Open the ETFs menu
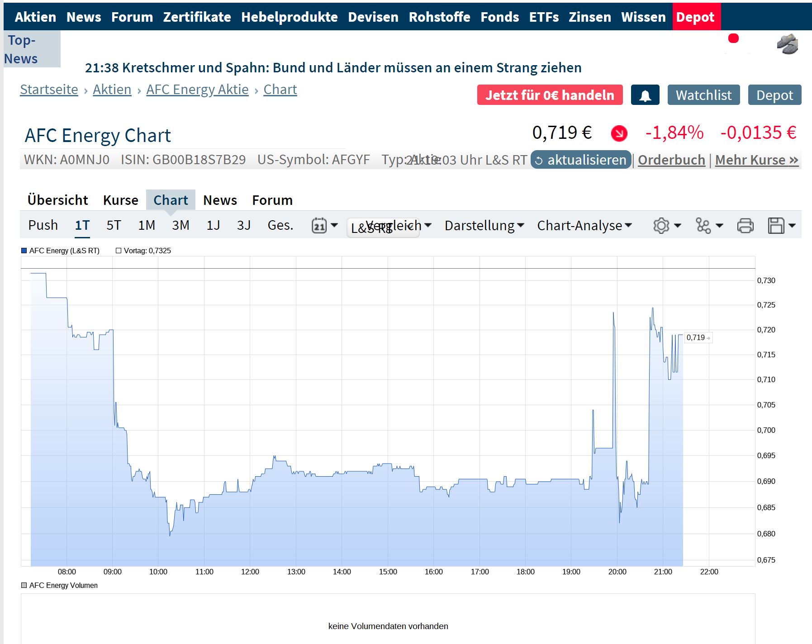 coord(544,17)
